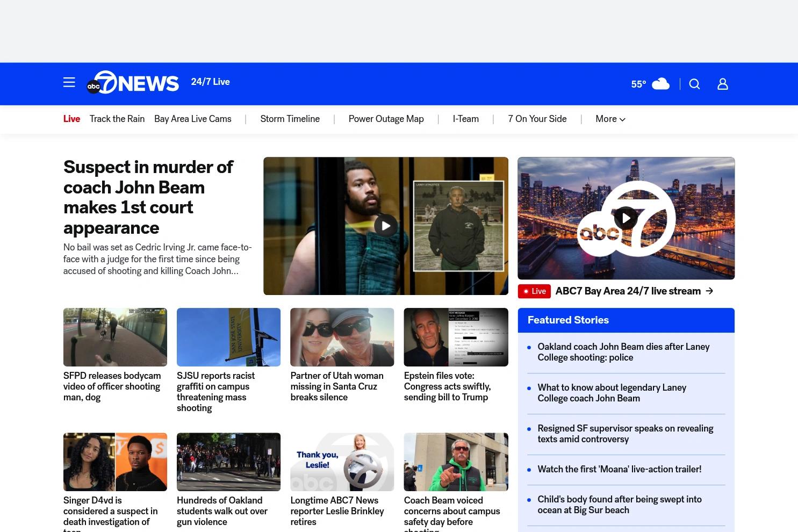Open the Thank you, Leslie thumbnail
This screenshot has height=532, width=798.
tap(342, 462)
